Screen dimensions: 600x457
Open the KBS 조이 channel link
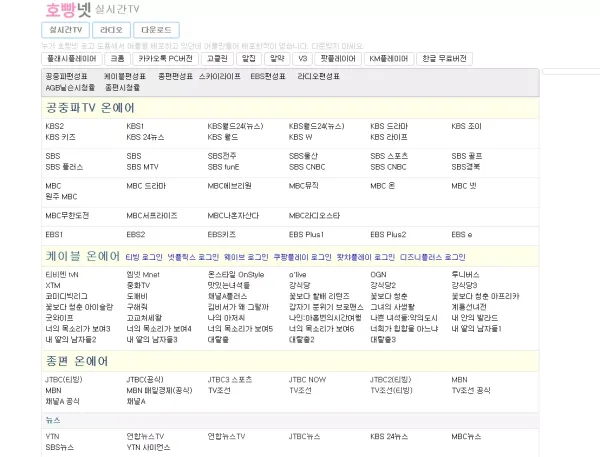tap(466, 126)
